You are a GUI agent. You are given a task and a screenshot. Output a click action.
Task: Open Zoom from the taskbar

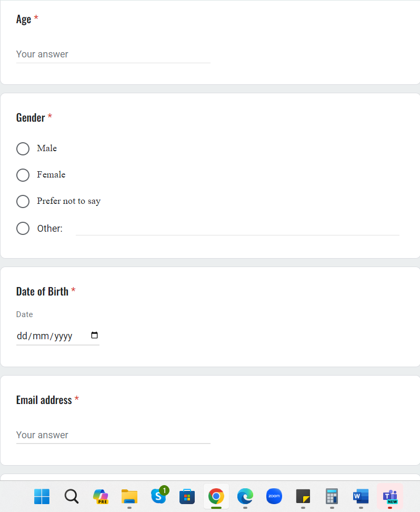pos(274,496)
